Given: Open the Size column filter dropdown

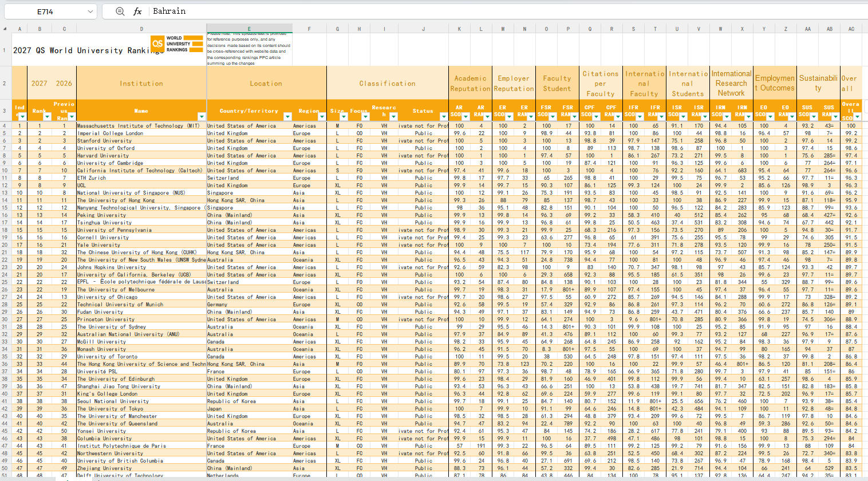Looking at the screenshot, I should (x=344, y=117).
